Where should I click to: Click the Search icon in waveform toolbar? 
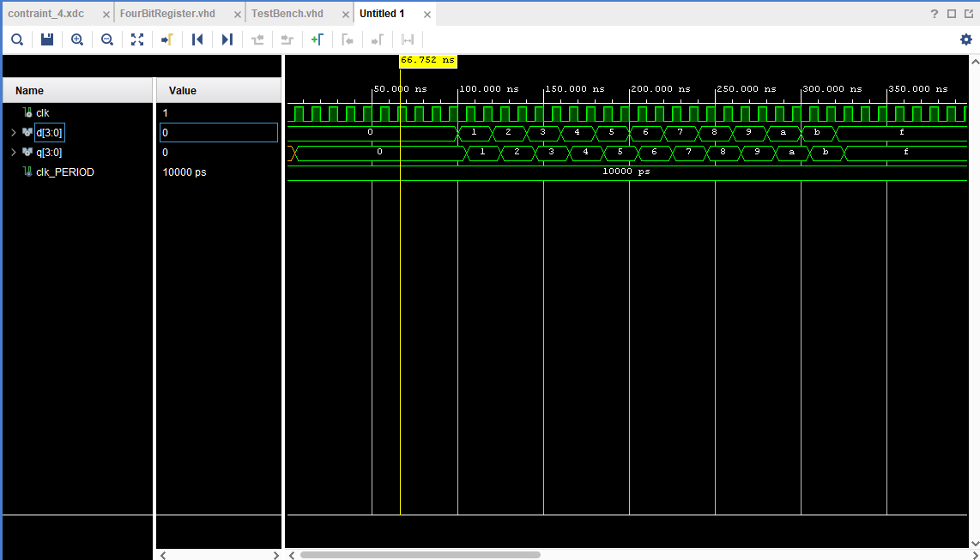pyautogui.click(x=16, y=39)
